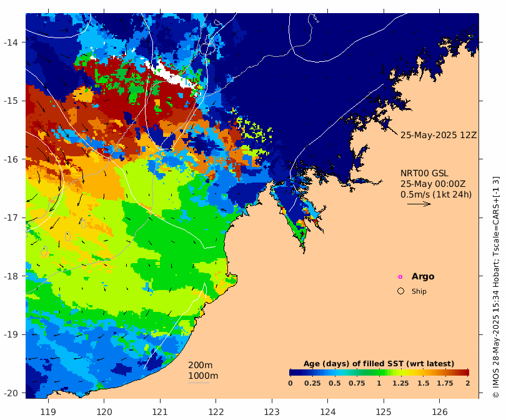
Task: Click the longitude label '121'
Action: pyautogui.click(x=160, y=412)
